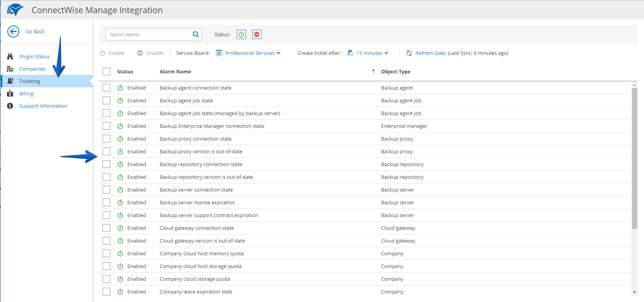Check the Company cloud host storage quota row
Image resolution: width=644 pixels, height=302 pixels.
click(x=106, y=266)
